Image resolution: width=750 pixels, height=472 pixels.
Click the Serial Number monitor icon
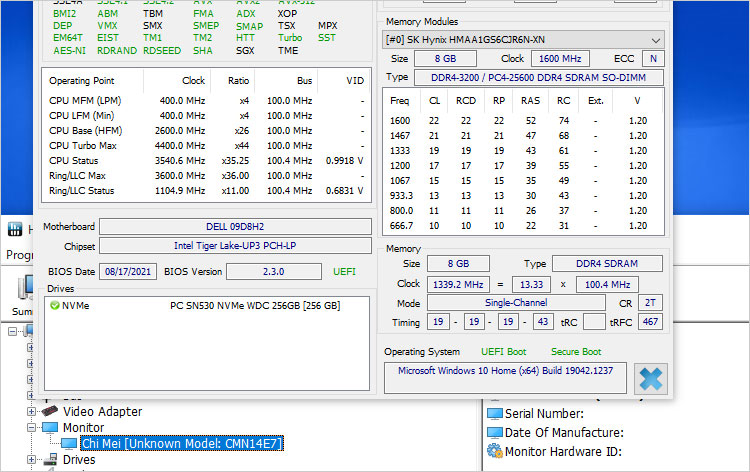pos(494,413)
